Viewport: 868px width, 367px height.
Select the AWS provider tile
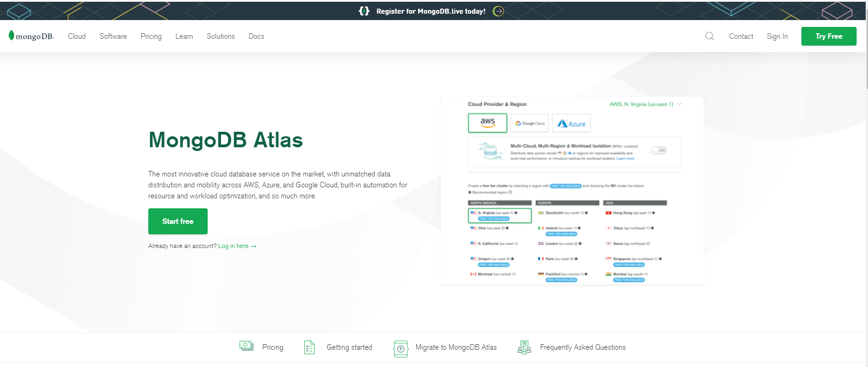point(487,123)
